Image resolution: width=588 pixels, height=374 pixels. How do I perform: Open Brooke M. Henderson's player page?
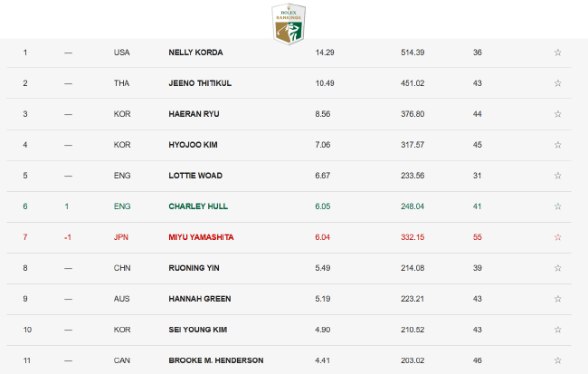[x=216, y=360]
